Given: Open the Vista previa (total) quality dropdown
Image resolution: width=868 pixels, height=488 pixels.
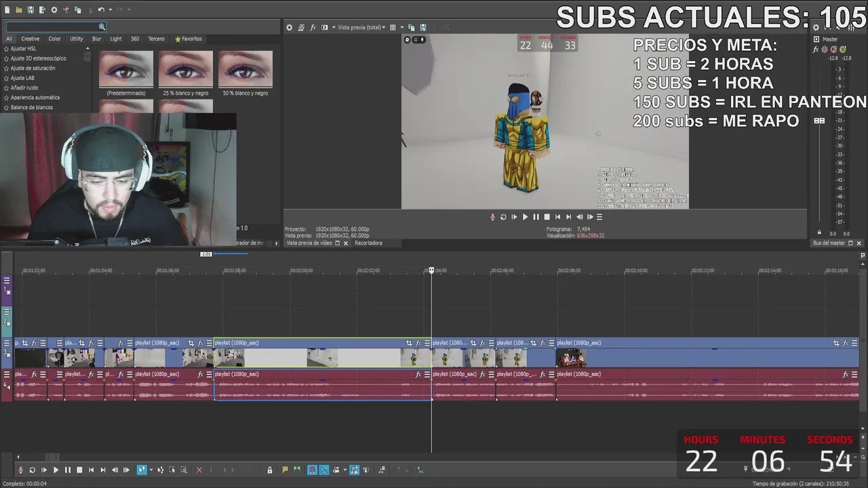Looking at the screenshot, I should pos(361,27).
